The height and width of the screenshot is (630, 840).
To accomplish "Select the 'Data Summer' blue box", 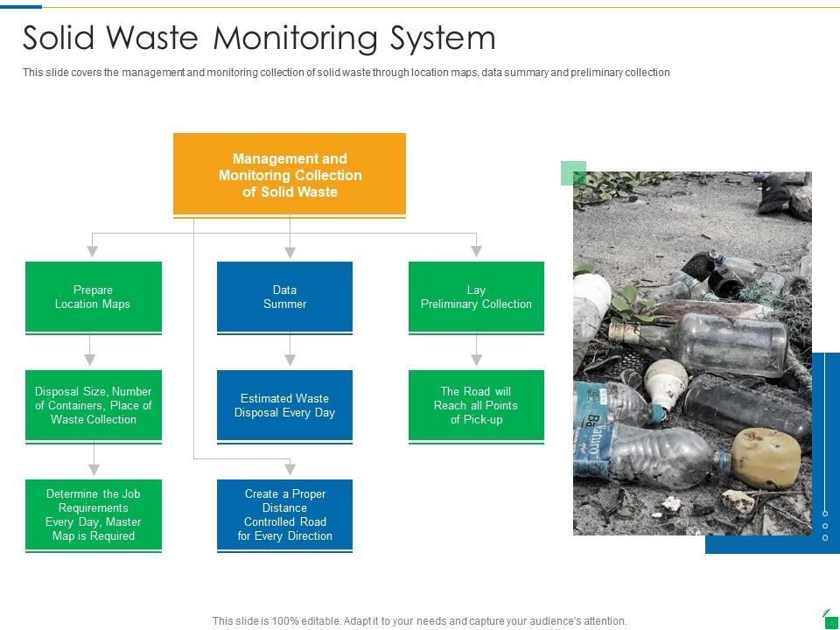I will 284,297.
